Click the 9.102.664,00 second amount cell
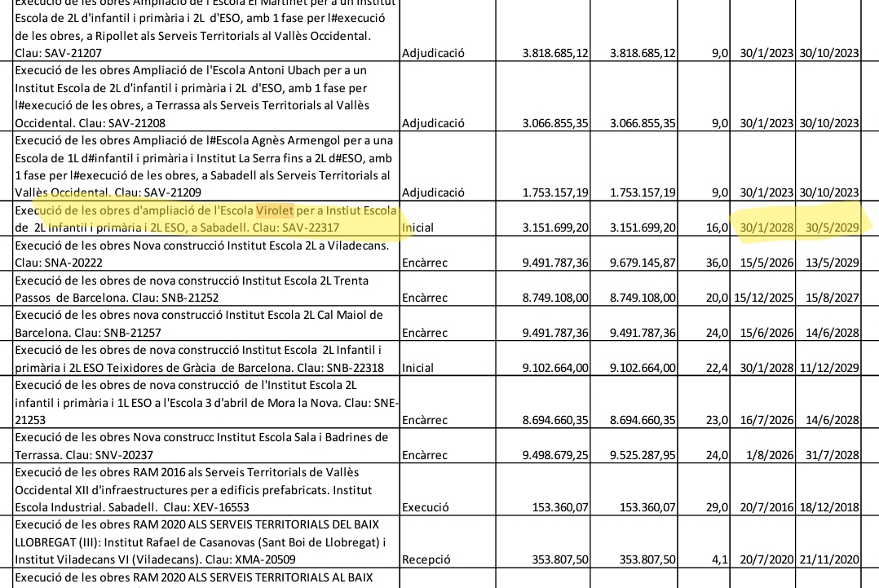This screenshot has width=879, height=588. pos(643,368)
